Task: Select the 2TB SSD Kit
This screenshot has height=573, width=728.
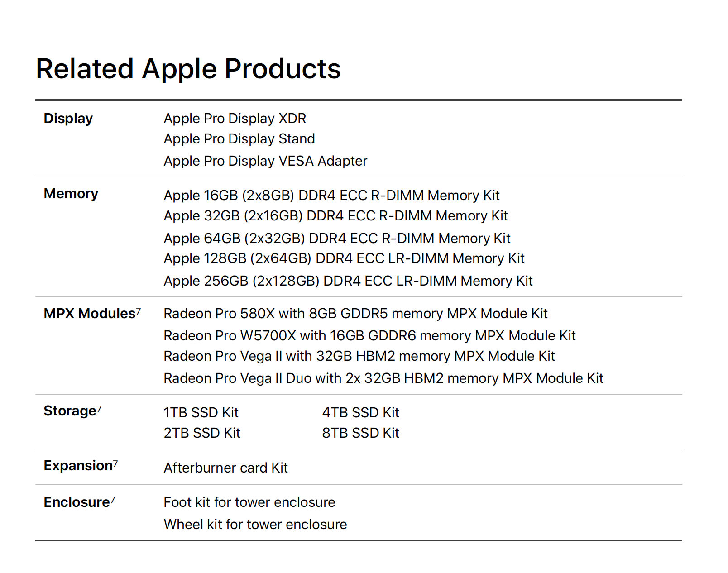Action: (x=202, y=433)
